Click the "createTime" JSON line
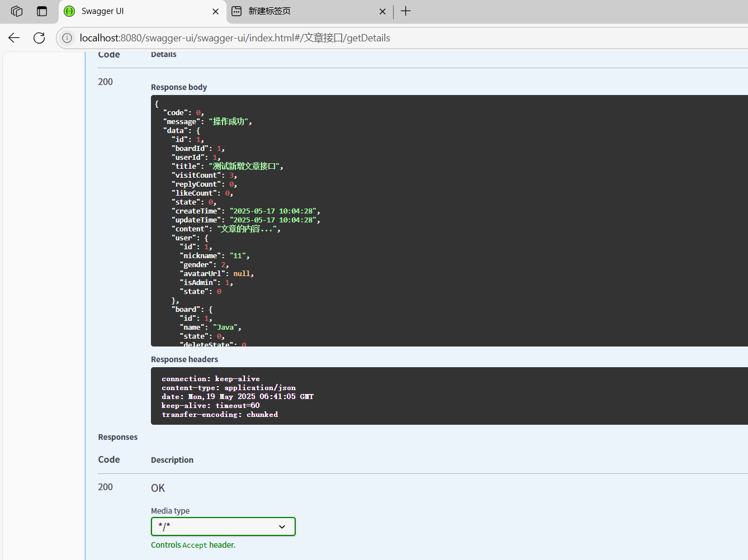 (x=246, y=211)
